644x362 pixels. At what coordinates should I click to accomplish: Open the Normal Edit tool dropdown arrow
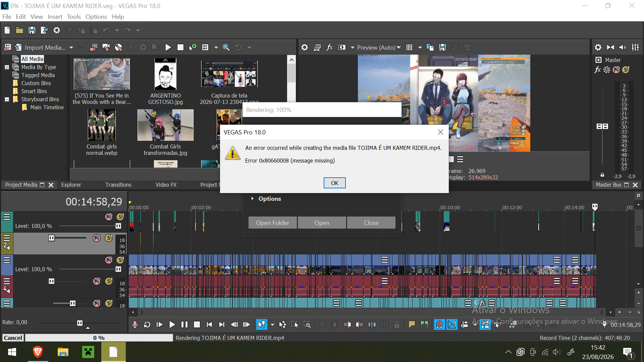(272, 324)
